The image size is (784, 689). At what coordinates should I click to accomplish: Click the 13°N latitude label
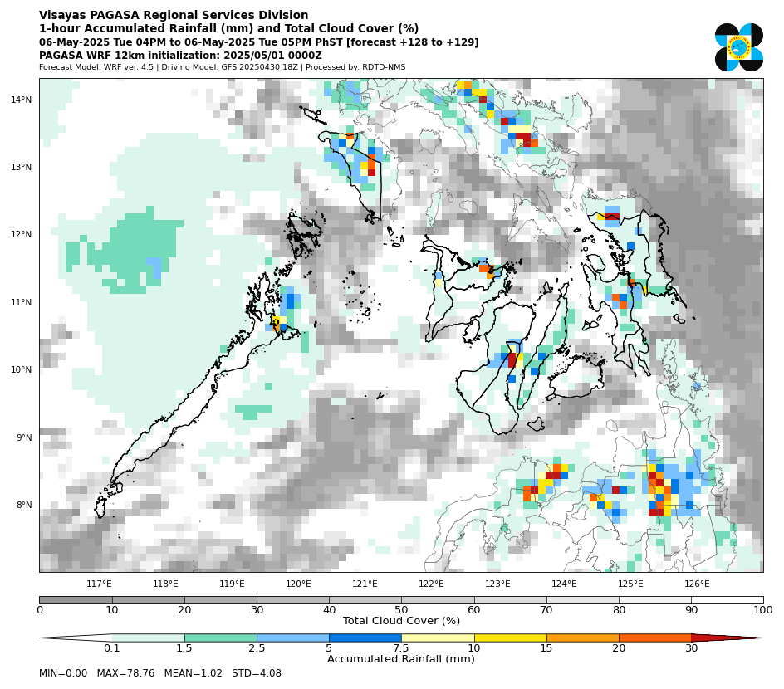click(x=21, y=167)
